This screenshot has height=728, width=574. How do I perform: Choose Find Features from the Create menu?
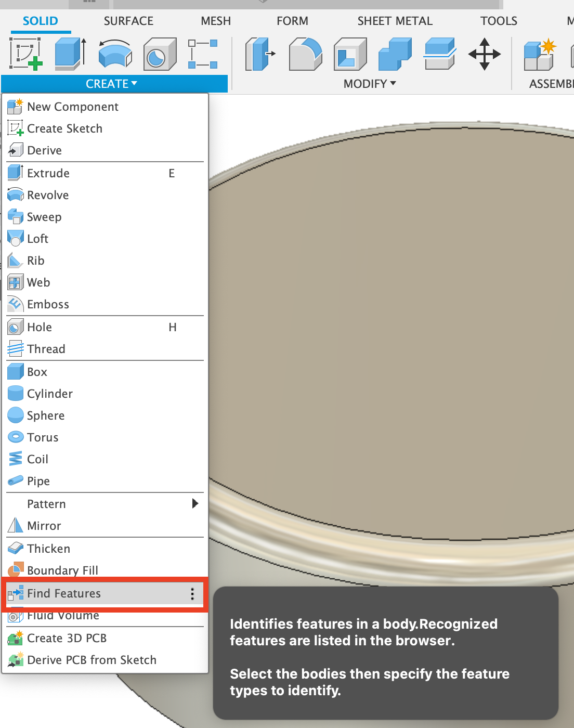tap(64, 593)
